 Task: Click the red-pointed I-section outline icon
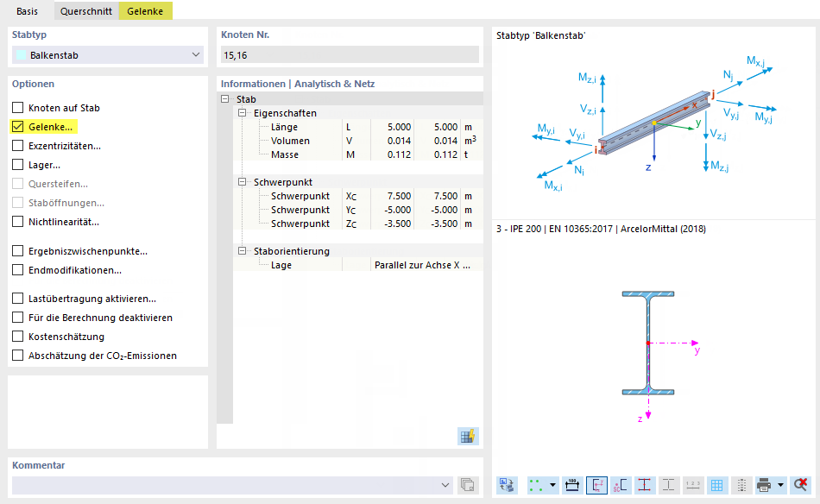(644, 485)
